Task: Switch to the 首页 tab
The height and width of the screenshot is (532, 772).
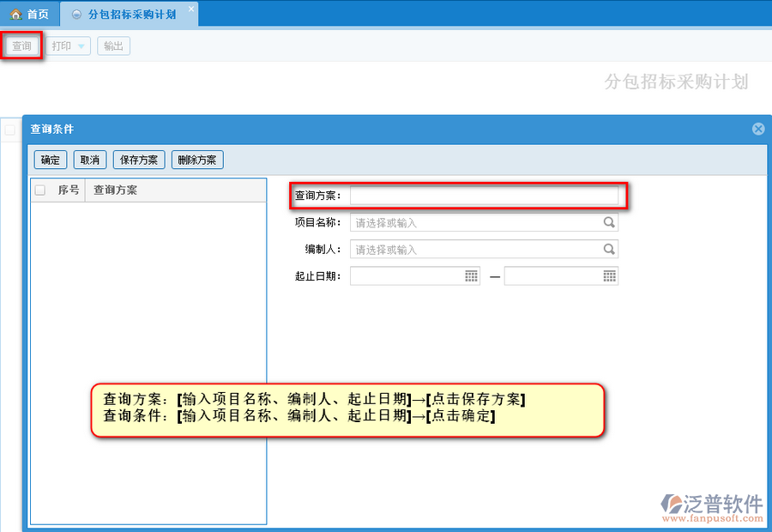Action: (29, 15)
